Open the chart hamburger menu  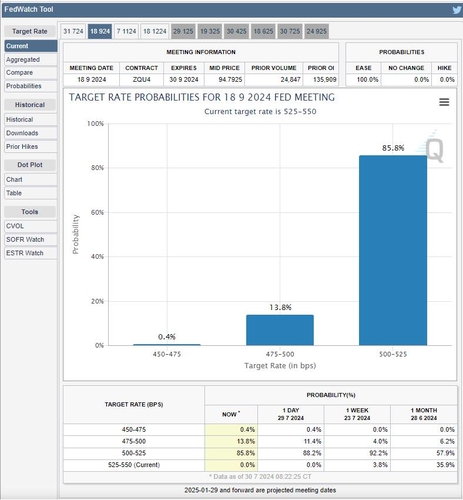[x=444, y=102]
